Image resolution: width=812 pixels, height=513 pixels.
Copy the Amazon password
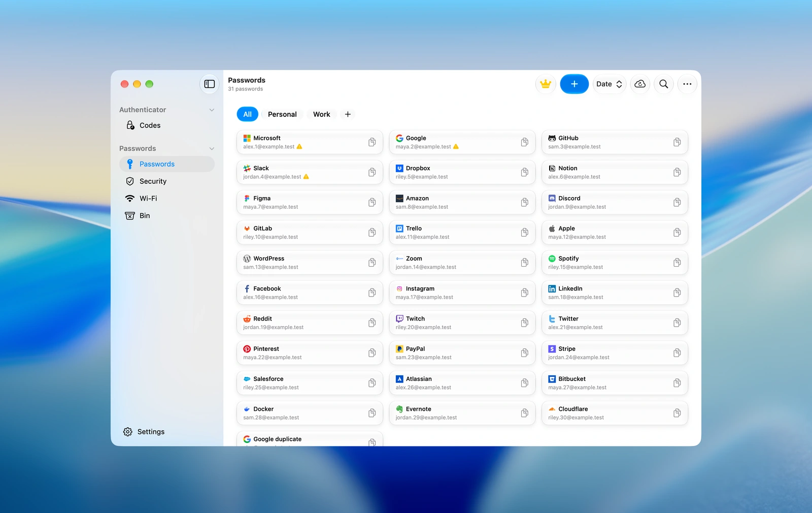(525, 202)
